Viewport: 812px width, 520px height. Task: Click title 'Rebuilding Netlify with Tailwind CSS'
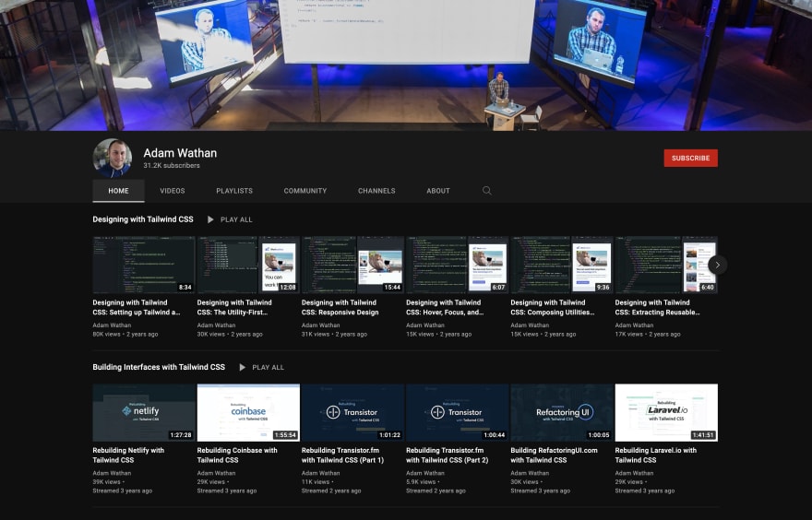point(128,455)
